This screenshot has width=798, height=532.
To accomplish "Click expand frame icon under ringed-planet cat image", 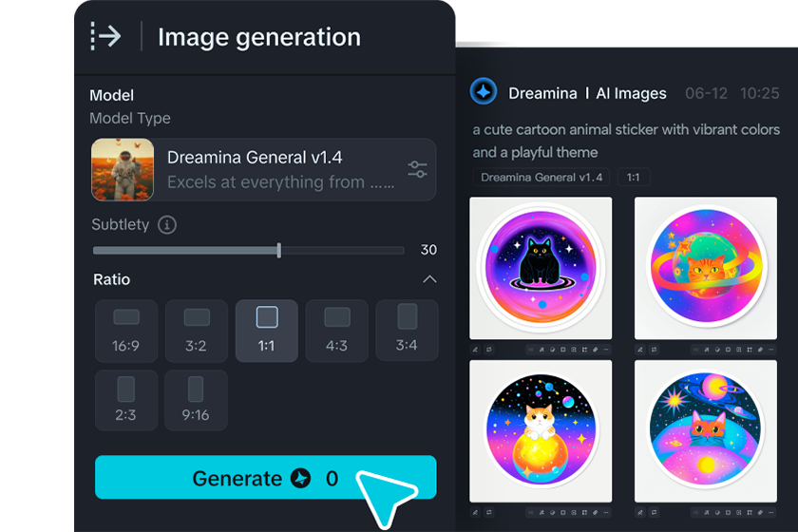I will point(750,350).
